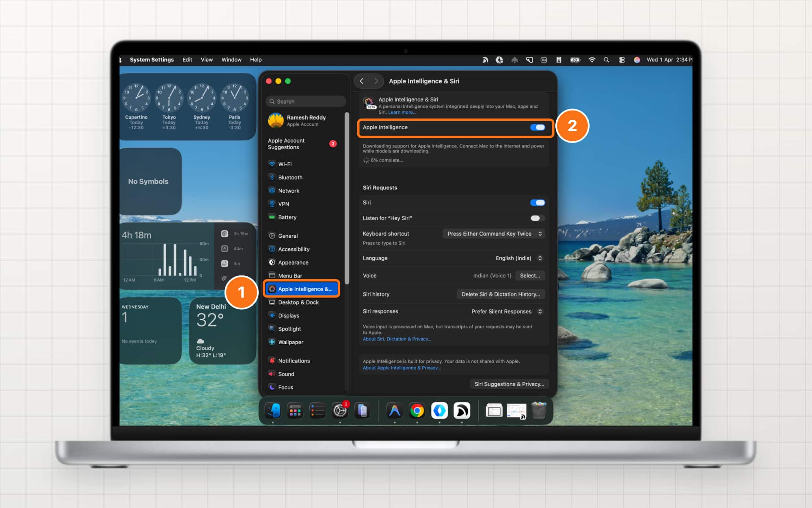Click the Wednesday calendar widget
Viewport: 812px width, 508px height.
(x=150, y=330)
